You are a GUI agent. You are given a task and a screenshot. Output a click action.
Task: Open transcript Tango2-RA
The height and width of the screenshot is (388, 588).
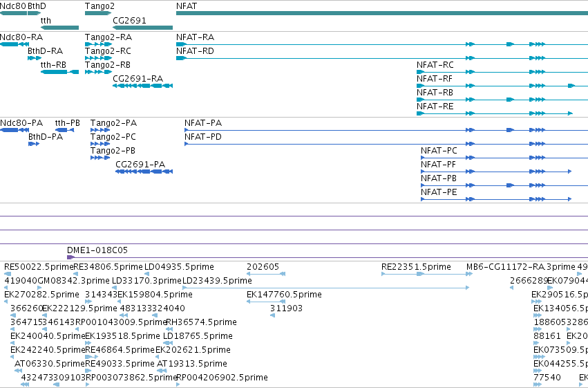pos(108,37)
